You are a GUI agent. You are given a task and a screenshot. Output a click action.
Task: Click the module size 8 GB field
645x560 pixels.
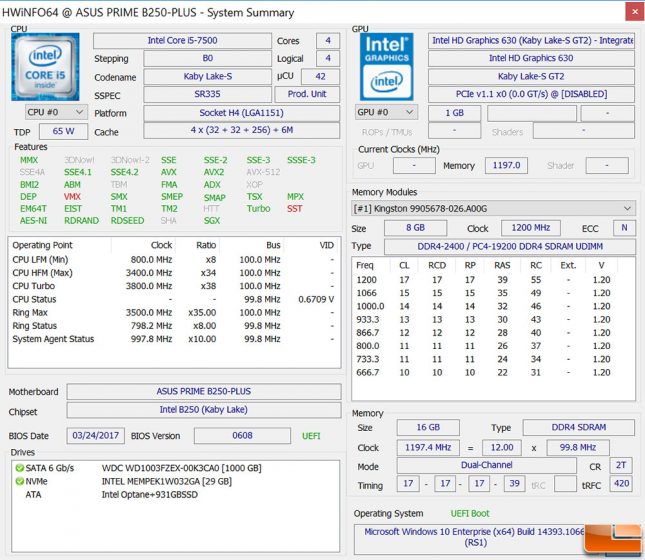tap(415, 228)
